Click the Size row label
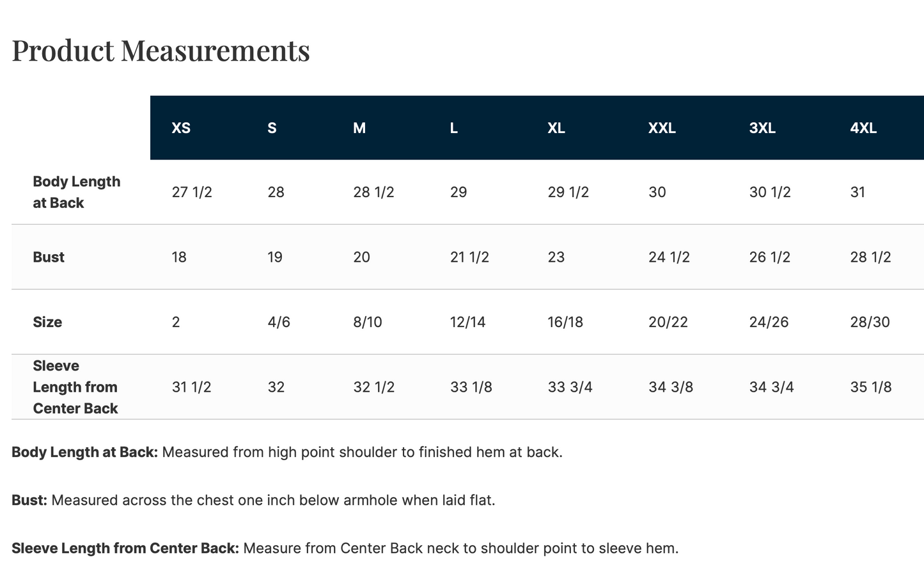The height and width of the screenshot is (583, 924). [x=47, y=322]
